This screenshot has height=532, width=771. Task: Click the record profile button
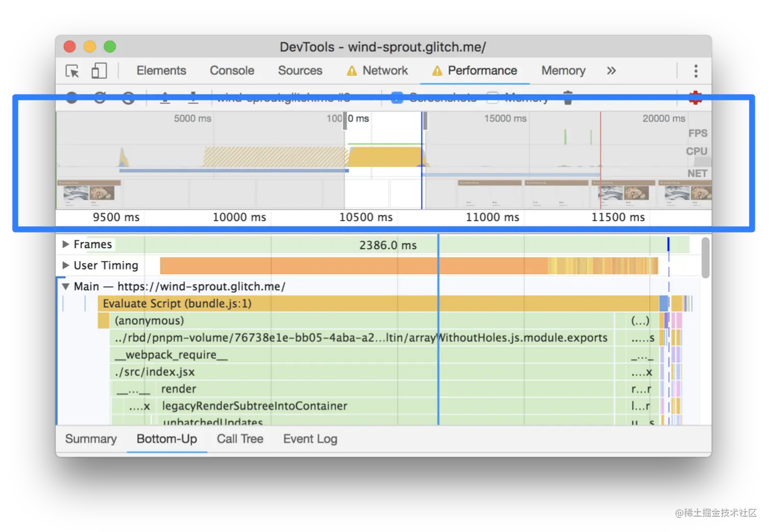coord(72,97)
